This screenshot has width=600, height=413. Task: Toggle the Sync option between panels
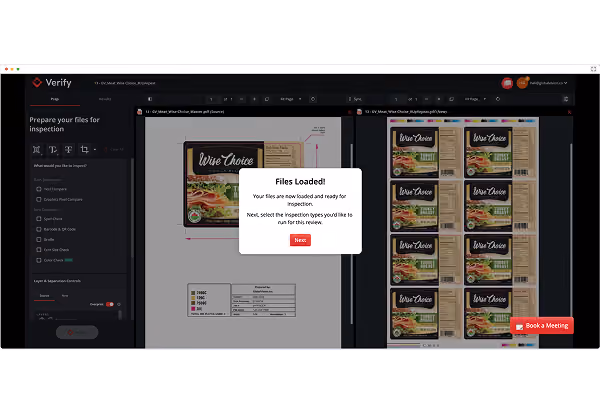355,99
